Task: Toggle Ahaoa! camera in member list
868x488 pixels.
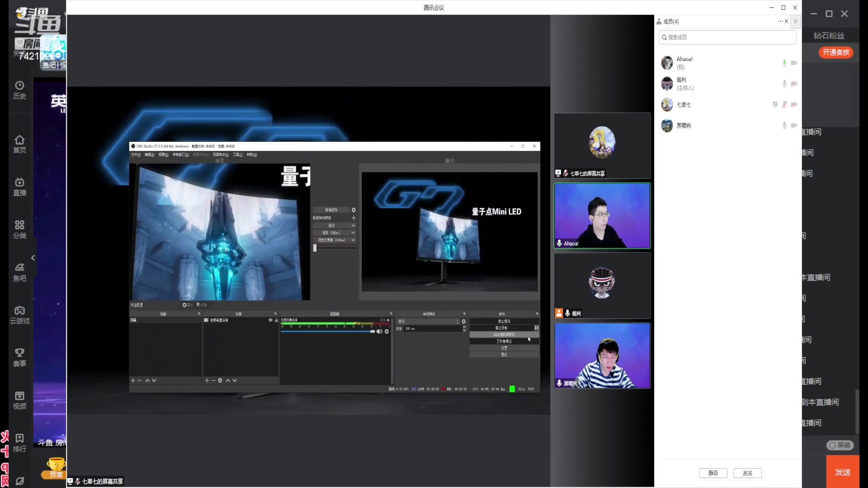Action: coord(794,63)
